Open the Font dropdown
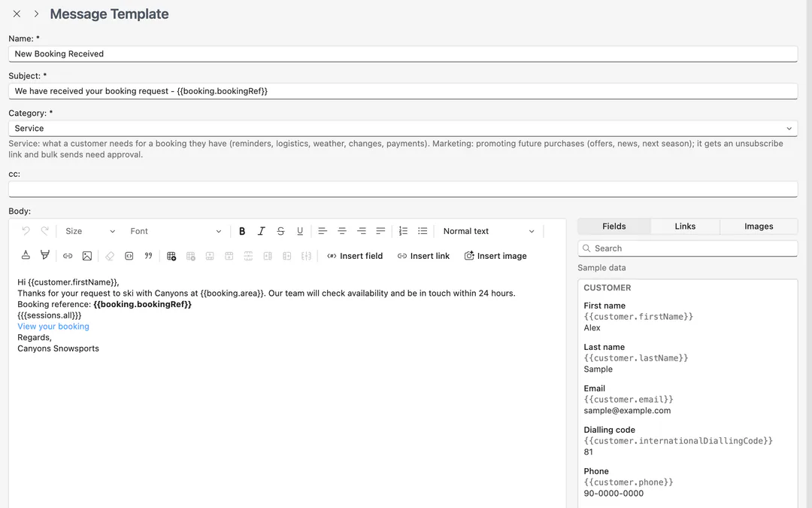Viewport: 812px width, 508px height. (x=175, y=231)
